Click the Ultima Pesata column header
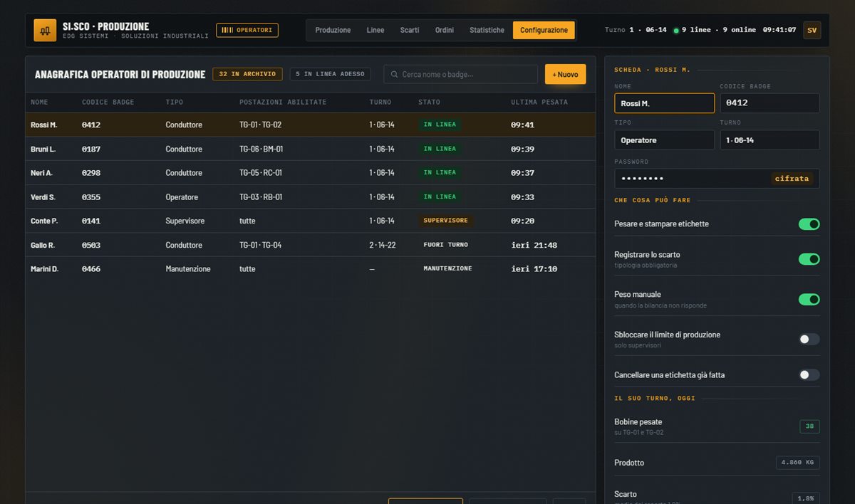The image size is (855, 504). click(539, 103)
